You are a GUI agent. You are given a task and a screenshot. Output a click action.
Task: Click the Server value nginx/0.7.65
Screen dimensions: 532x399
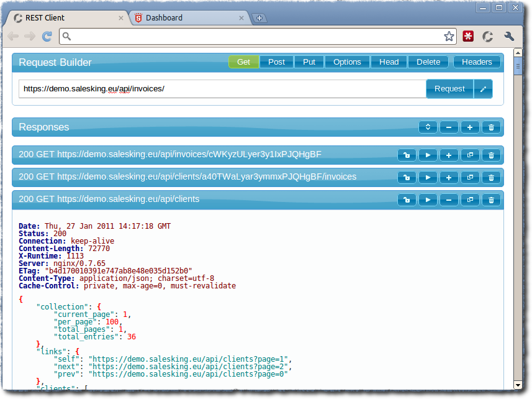79,264
